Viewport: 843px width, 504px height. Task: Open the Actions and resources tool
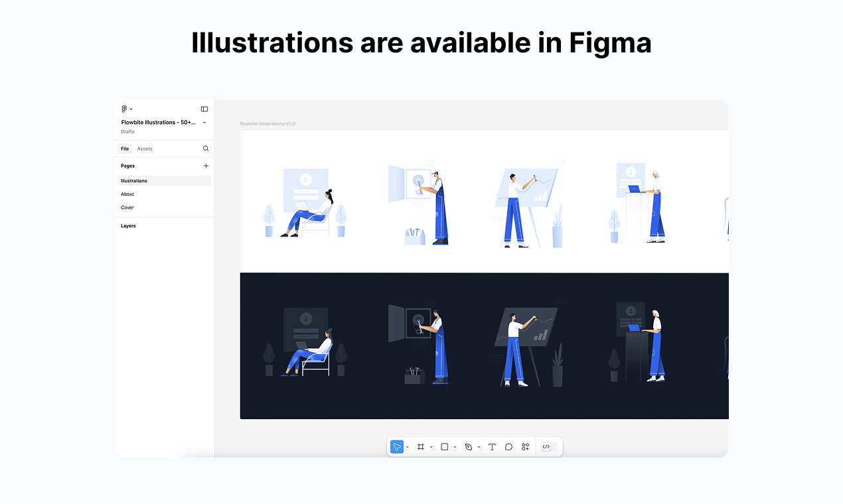pos(525,447)
